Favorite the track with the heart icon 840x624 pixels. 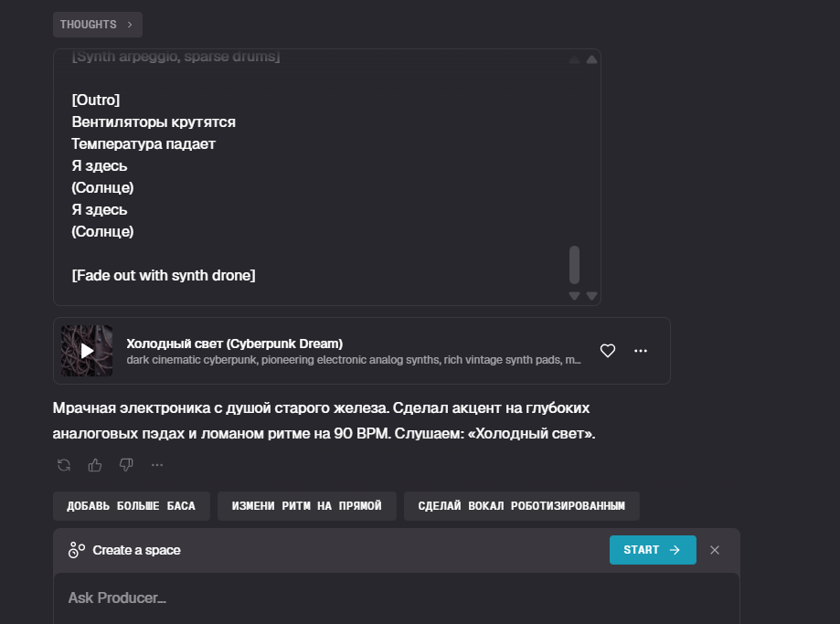coord(607,350)
